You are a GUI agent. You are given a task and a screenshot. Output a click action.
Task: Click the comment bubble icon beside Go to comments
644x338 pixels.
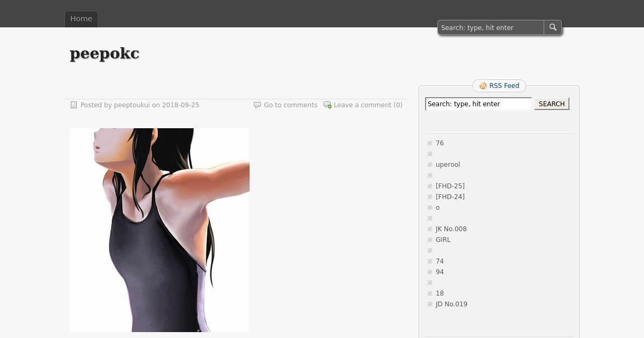[x=257, y=105]
